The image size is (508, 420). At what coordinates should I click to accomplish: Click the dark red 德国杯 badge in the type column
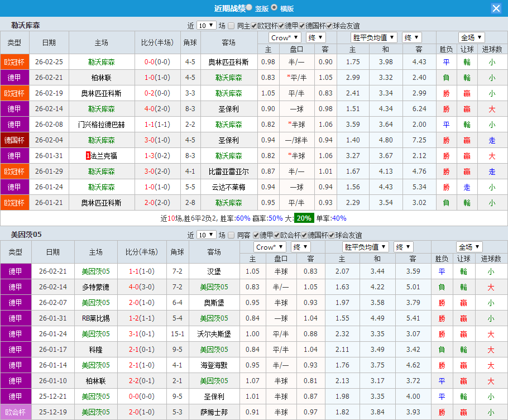point(15,140)
